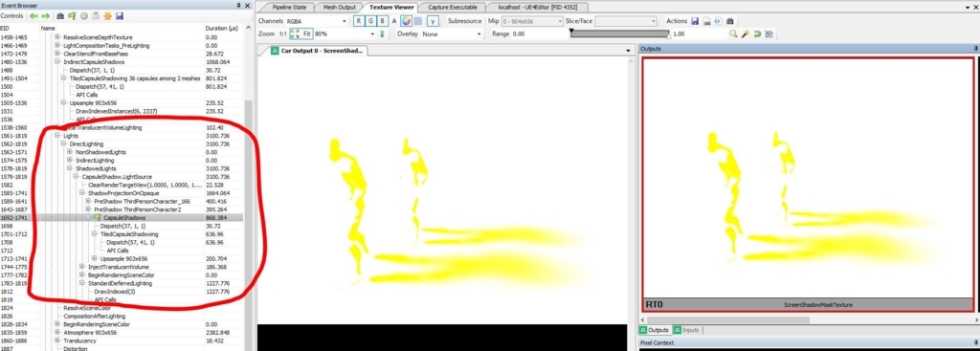Select the RT0 ScreenShadowMaskTexture thumbnail
This screenshot has width=980, height=351.
click(x=808, y=185)
